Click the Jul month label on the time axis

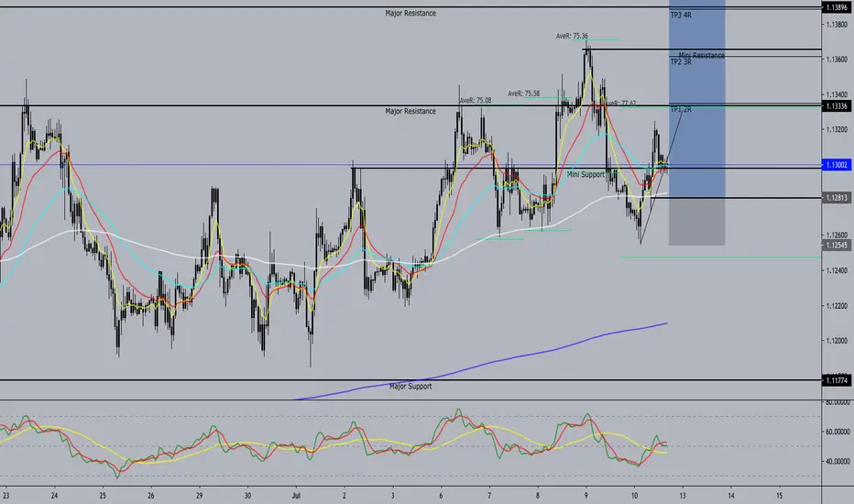296,496
